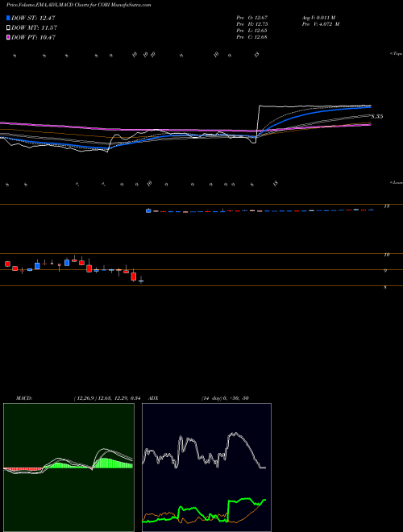Image resolution: width=403 pixels, height=532 pixels.
Task: Click the price axis label 13
Action: click(387, 206)
